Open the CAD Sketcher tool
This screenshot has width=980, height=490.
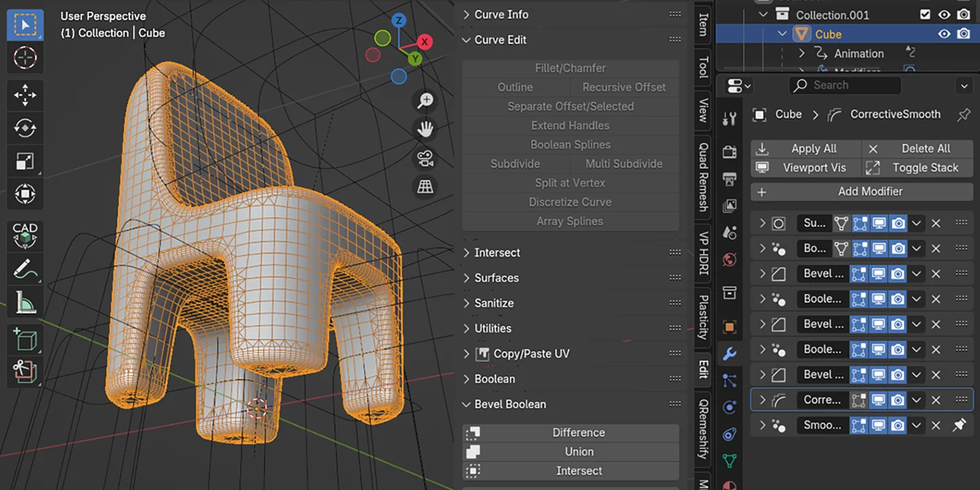click(25, 236)
